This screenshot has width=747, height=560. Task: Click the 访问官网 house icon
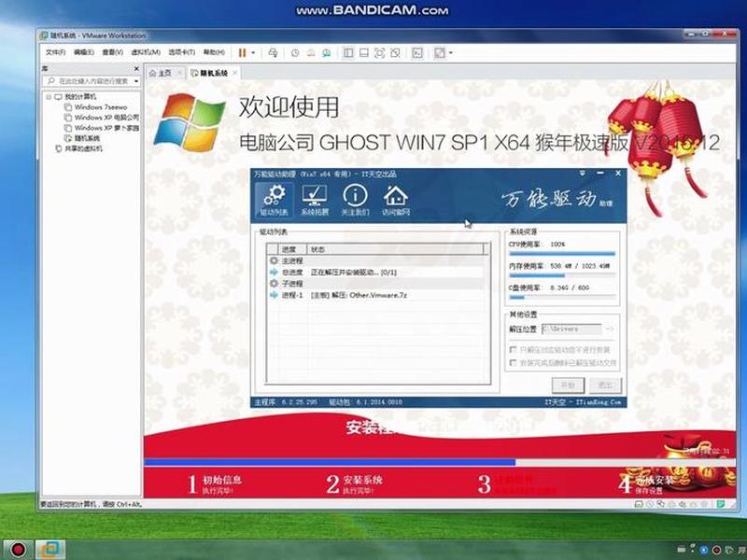[395, 200]
